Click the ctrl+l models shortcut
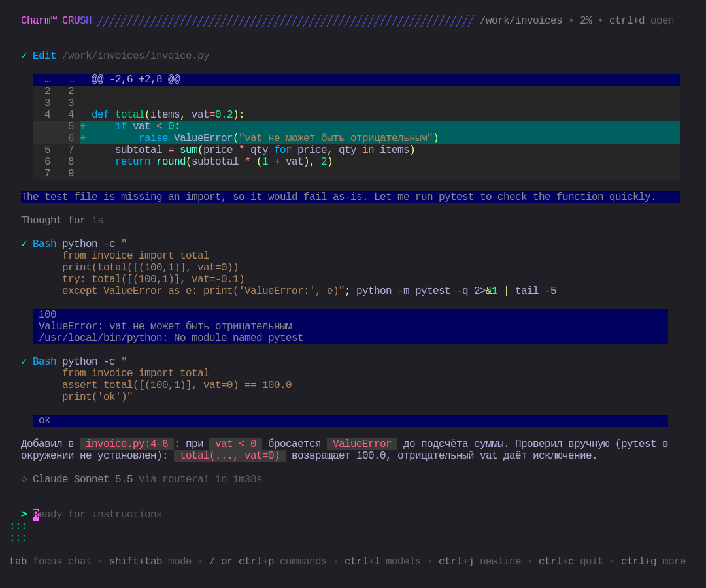Image resolution: width=706 pixels, height=588 pixels. (x=382, y=561)
